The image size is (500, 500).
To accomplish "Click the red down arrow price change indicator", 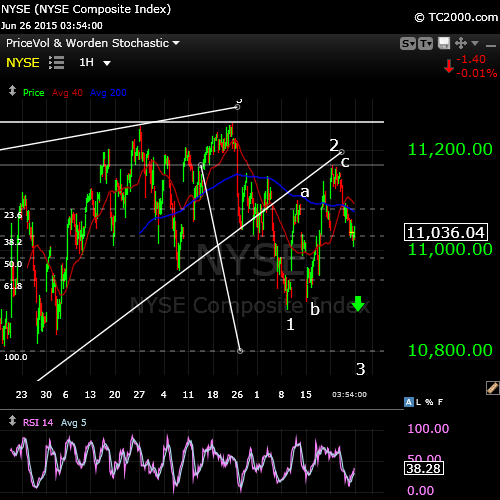I will pos(449,66).
